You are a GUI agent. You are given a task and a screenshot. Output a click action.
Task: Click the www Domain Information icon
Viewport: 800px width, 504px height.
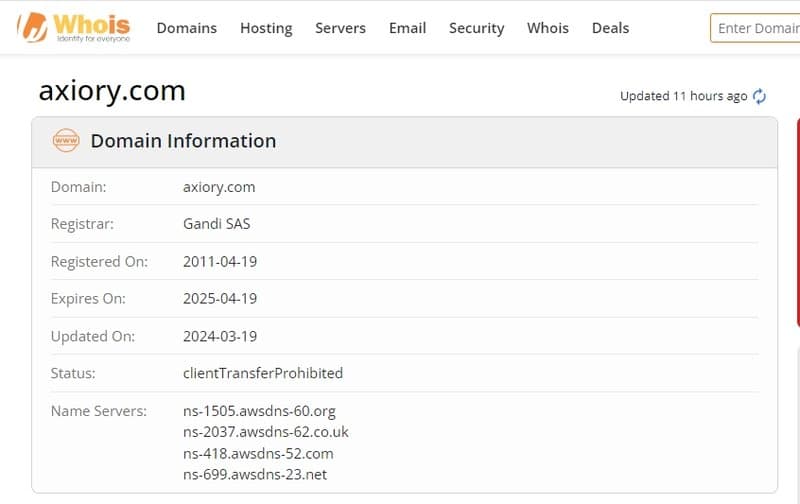(x=66, y=141)
